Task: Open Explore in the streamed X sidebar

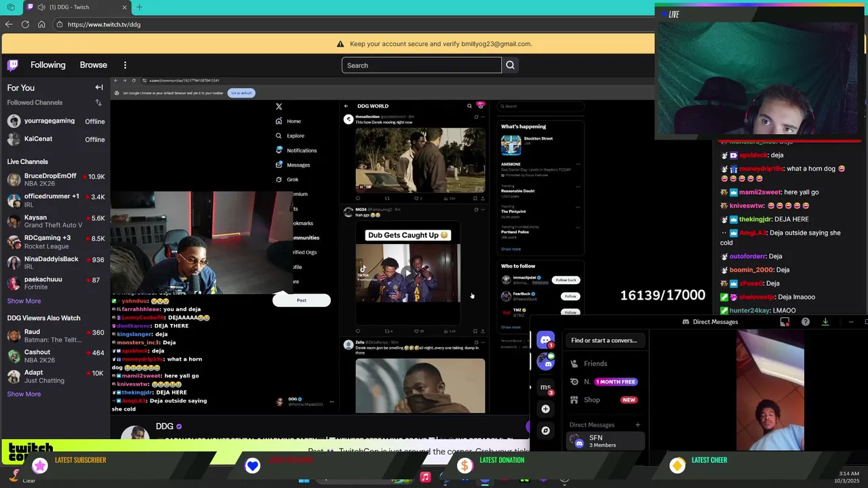Action: [x=290, y=136]
